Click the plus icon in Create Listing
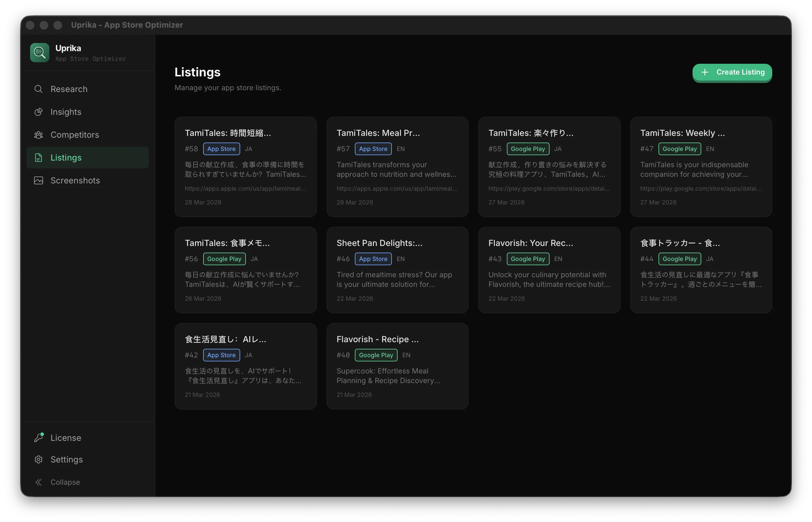 [x=705, y=72]
